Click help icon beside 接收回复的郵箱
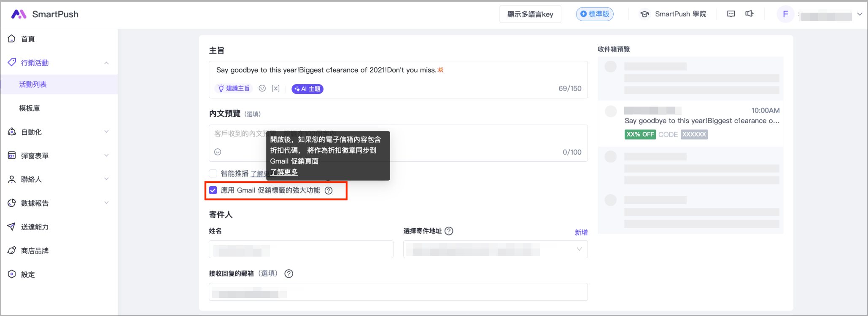Screen dimensions: 868x316 pyautogui.click(x=288, y=273)
